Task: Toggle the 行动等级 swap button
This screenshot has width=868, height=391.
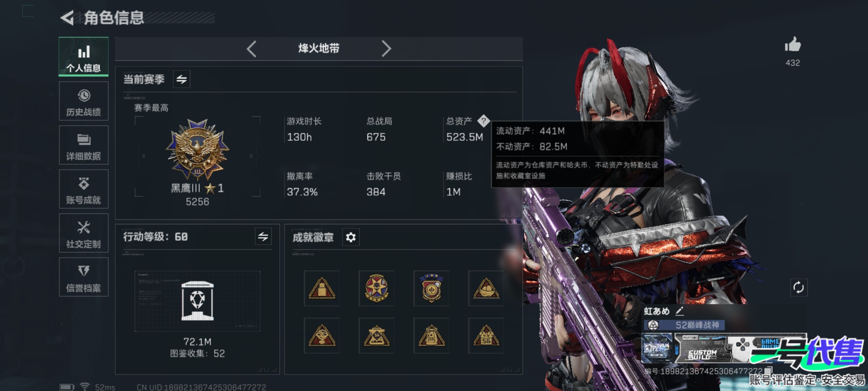Action: (263, 237)
